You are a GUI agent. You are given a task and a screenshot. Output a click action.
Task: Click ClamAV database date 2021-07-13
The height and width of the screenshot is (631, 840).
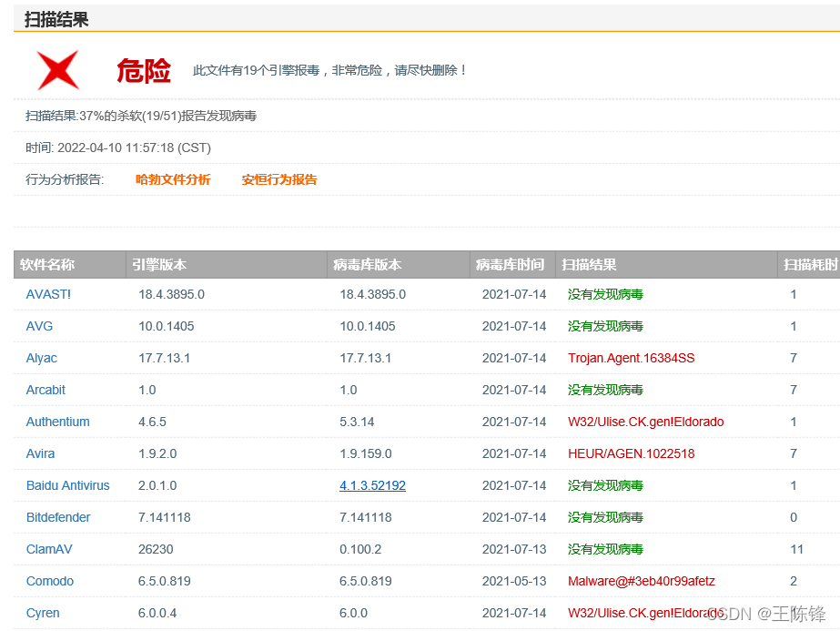click(x=514, y=550)
